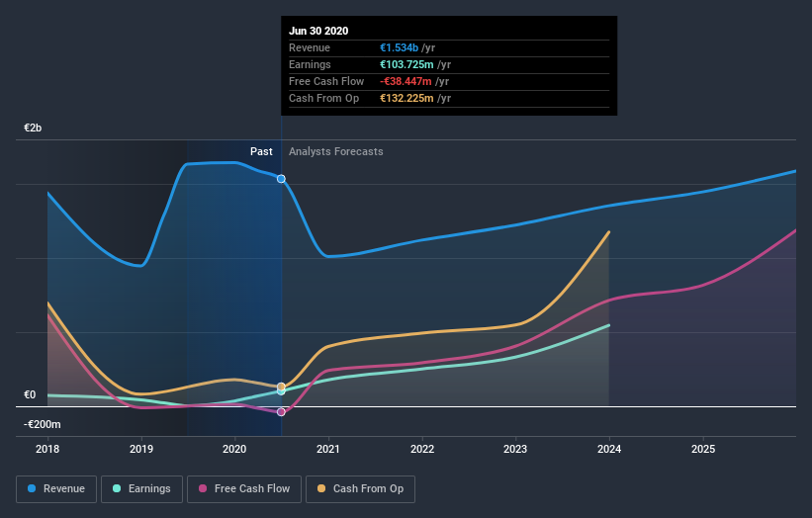Viewport: 812px width, 518px height.
Task: Toggle the Earnings series legend button
Action: coord(141,489)
